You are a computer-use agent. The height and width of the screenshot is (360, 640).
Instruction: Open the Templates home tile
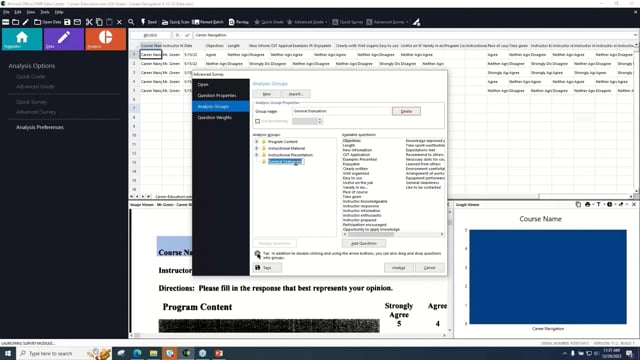pos(22,39)
